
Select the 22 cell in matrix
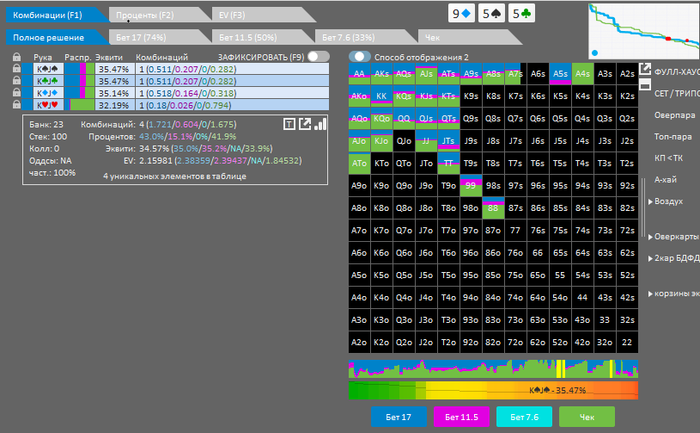[627, 342]
